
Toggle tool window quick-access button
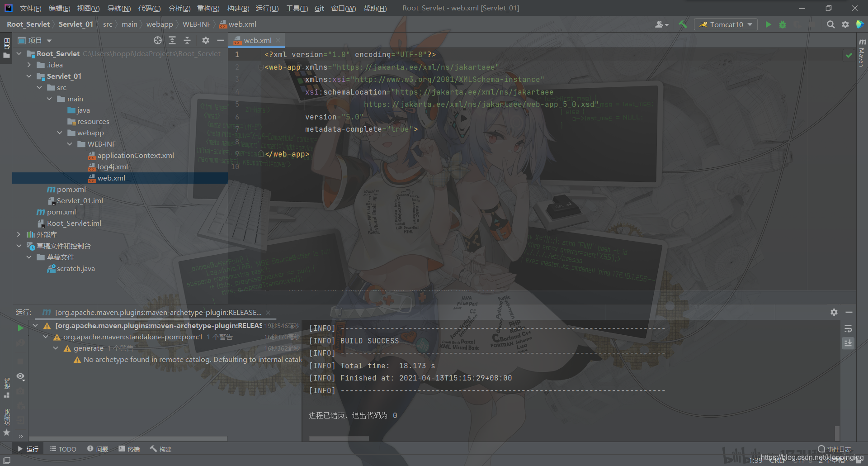[x=7, y=460]
